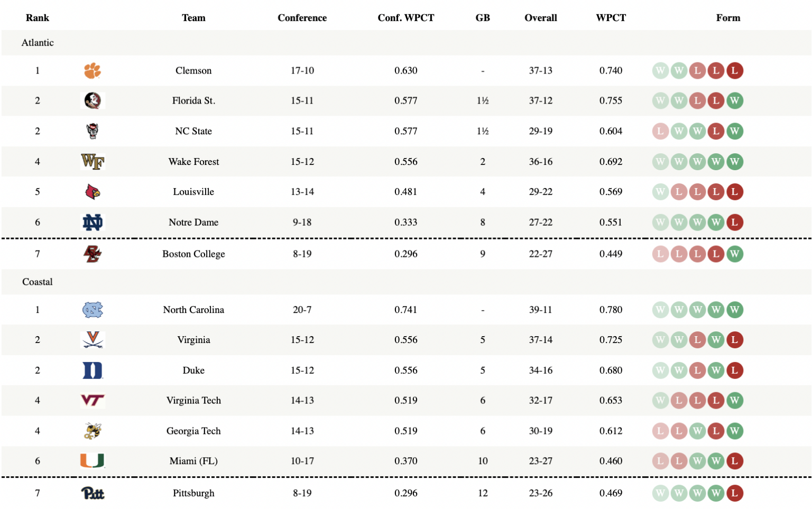Select the Miami U logo
Image resolution: width=812 pixels, height=509 pixels.
(x=93, y=461)
